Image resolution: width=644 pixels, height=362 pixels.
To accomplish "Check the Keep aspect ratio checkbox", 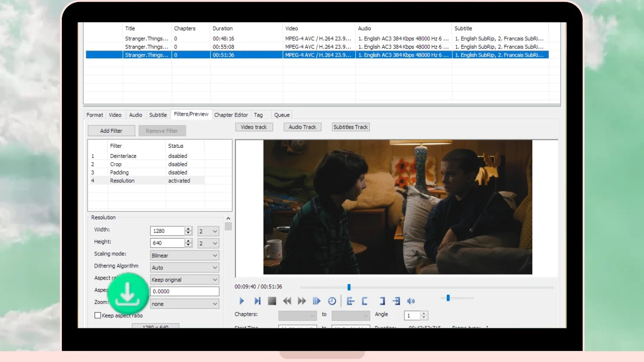I will [98, 315].
